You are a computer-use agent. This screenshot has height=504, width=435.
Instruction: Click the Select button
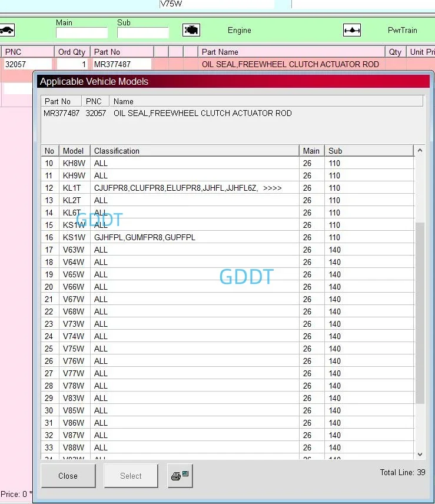(131, 476)
